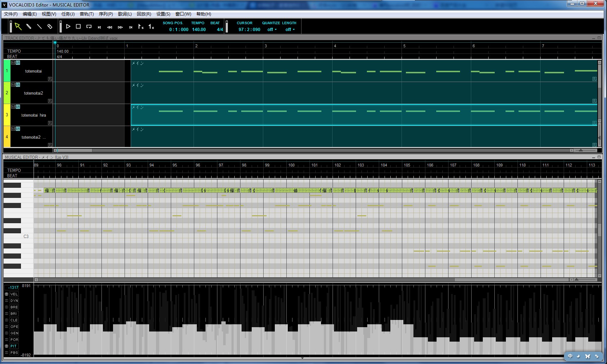Solo track 3 totemoitai hira
Image resolution: width=607 pixels, height=364 pixels.
18,107
